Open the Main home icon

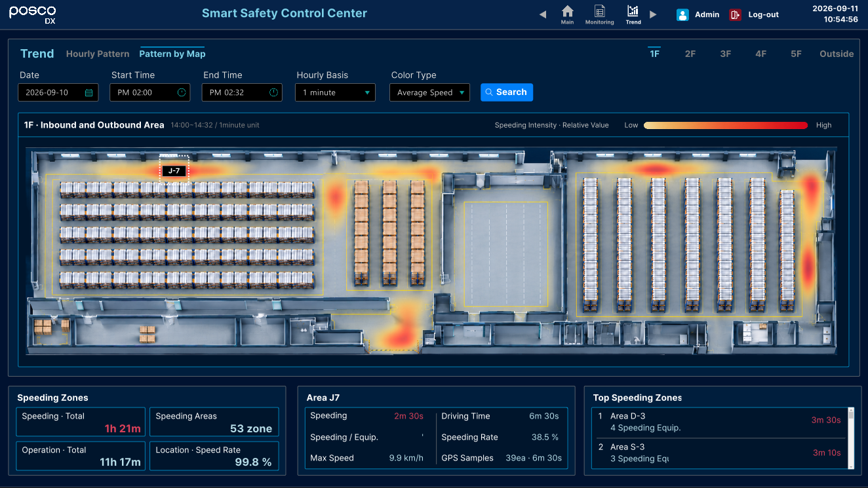pyautogui.click(x=568, y=11)
